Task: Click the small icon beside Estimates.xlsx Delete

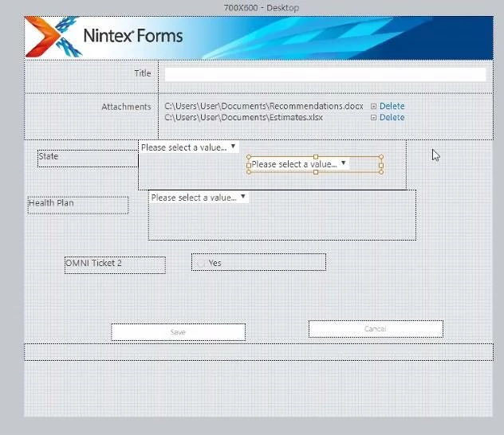Action: (373, 117)
